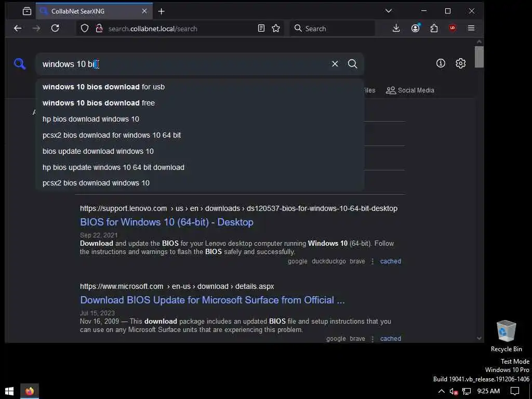The image size is (532, 399).
Task: Open 'Download BIOS Update for Microsoft Surface' result
Action: (x=212, y=300)
